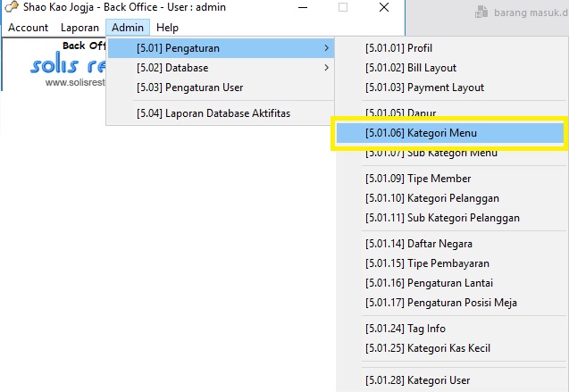Viewport: 569px width, 392px height.
Task: Open [5.03] Pengaturan User
Action: point(189,88)
